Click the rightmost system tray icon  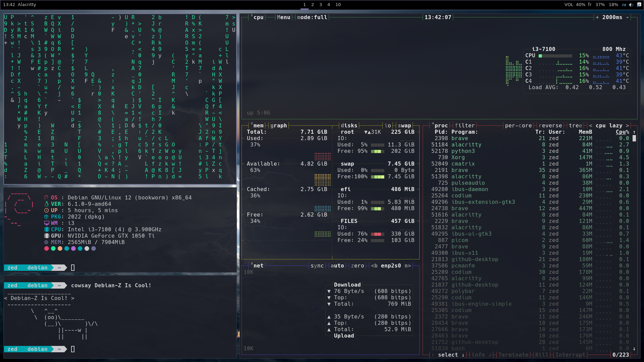pos(639,4)
